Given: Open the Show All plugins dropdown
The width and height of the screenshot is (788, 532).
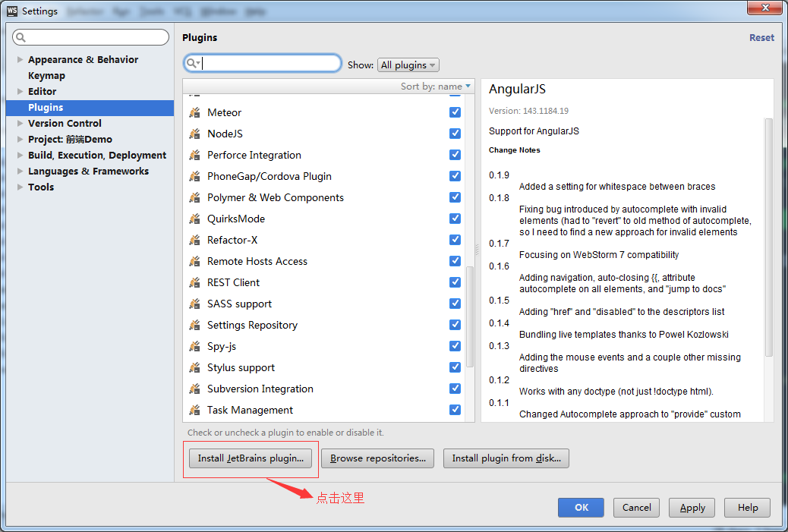Looking at the screenshot, I should [408, 65].
